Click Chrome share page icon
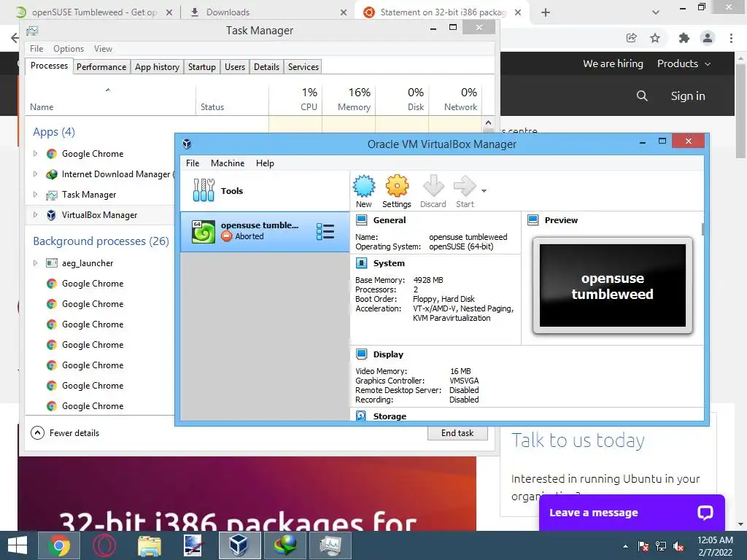 [x=631, y=38]
